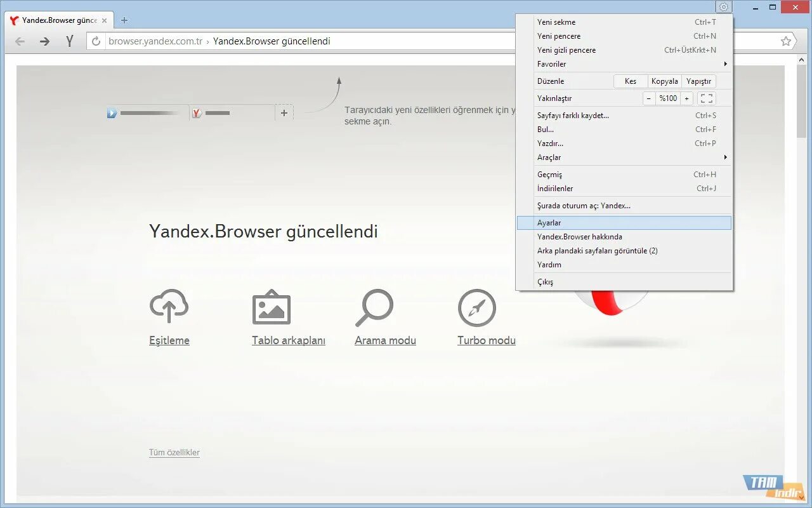The image size is (812, 508).
Task: Click the forward navigation arrow
Action: tap(44, 41)
